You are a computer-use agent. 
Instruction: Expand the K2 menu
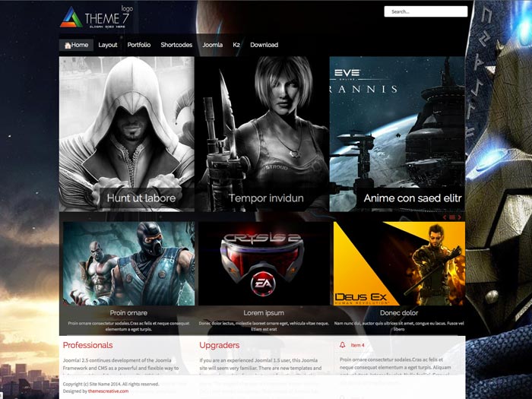click(x=236, y=45)
